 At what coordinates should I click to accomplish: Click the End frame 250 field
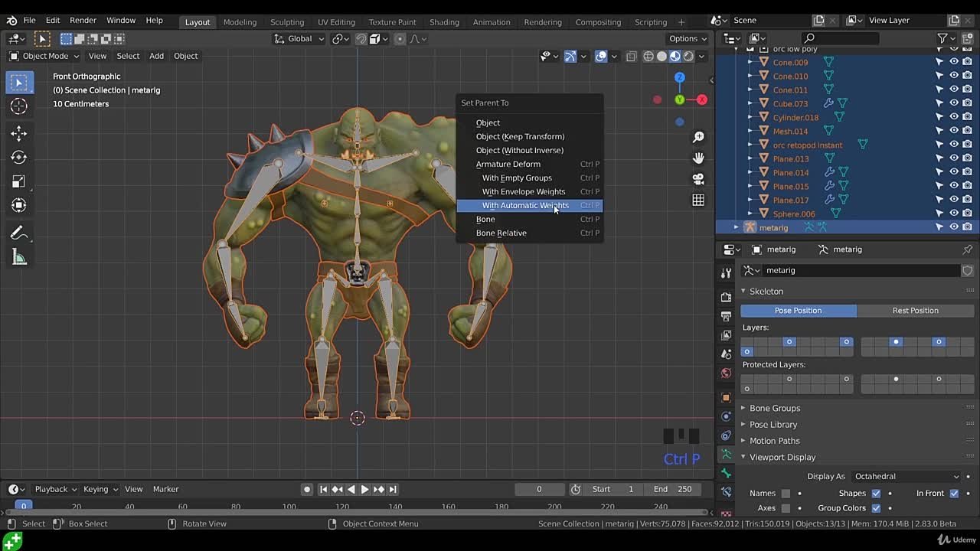672,489
